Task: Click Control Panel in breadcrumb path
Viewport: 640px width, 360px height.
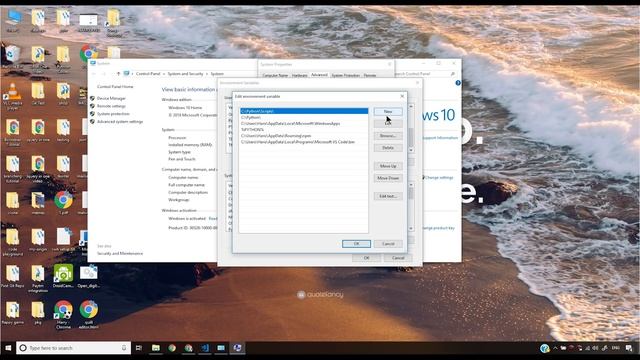Action: [x=148, y=74]
